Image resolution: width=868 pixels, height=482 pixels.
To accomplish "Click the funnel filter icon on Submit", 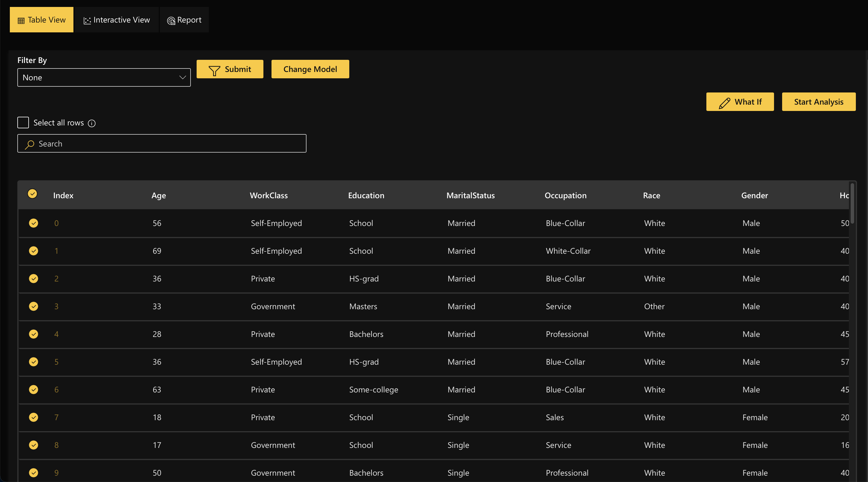I will click(214, 70).
